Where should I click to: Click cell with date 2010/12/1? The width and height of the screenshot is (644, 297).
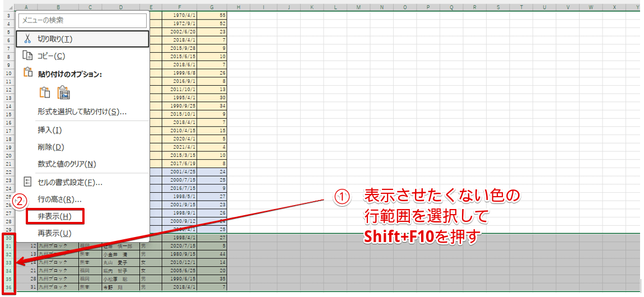pos(180,262)
